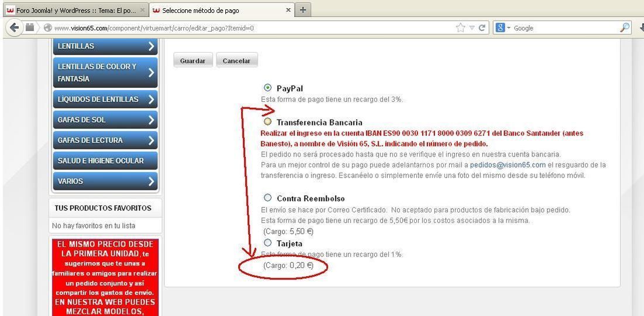Click the Guardar button
This screenshot has height=316, width=644.
click(193, 60)
